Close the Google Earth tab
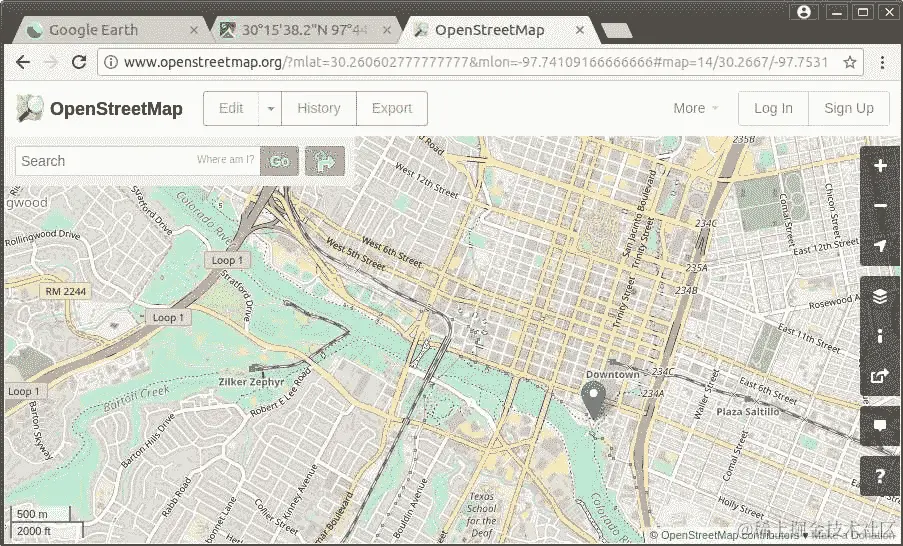The width and height of the screenshot is (903, 546). point(194,31)
